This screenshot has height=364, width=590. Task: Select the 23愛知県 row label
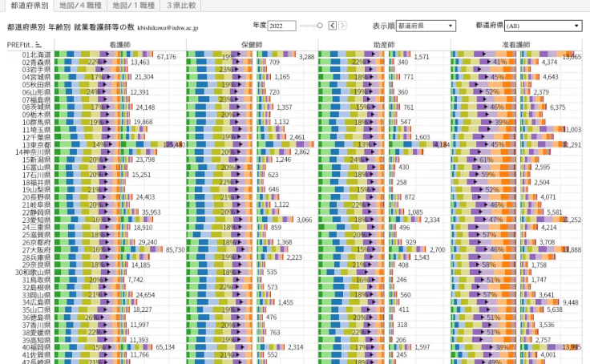coord(36,220)
